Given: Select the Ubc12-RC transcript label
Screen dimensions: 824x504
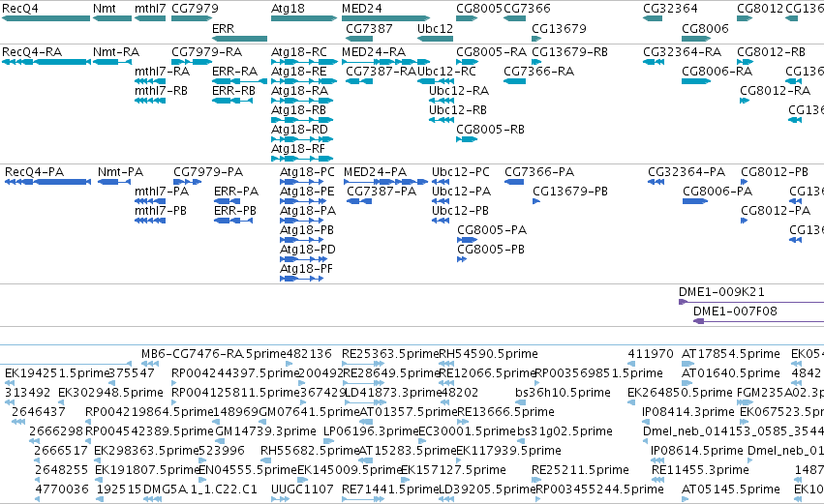Looking at the screenshot, I should (x=447, y=72).
